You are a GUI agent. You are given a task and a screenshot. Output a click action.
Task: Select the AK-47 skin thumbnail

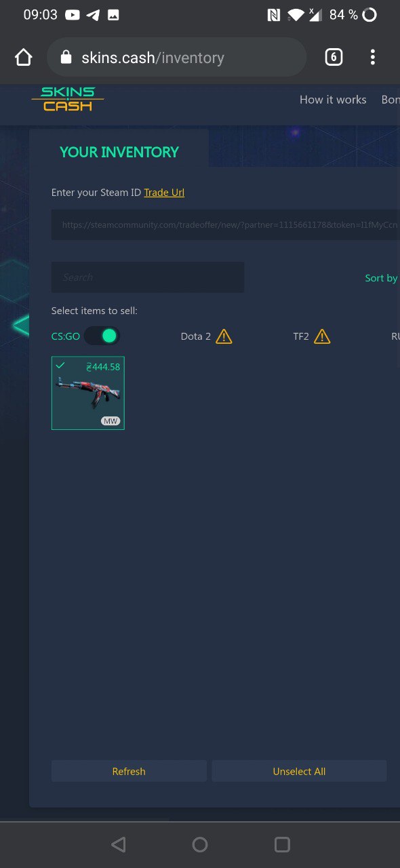click(88, 393)
